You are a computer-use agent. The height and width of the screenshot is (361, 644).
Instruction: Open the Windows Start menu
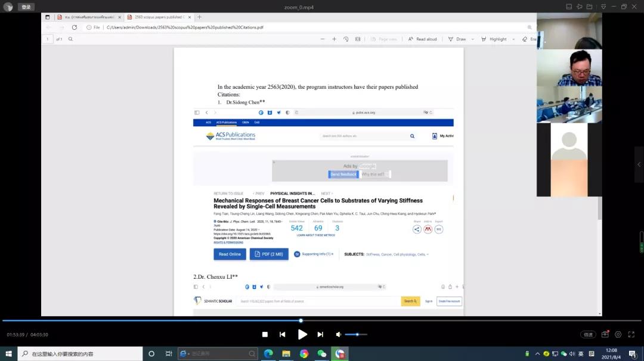click(8, 354)
